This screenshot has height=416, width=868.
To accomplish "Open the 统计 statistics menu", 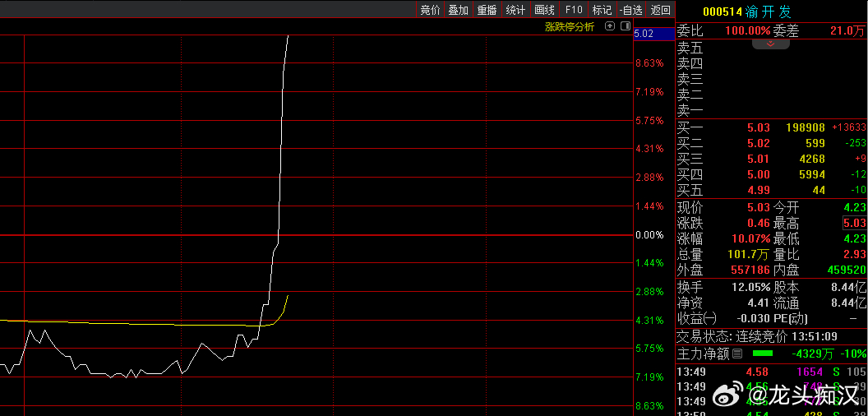I will coord(515,10).
